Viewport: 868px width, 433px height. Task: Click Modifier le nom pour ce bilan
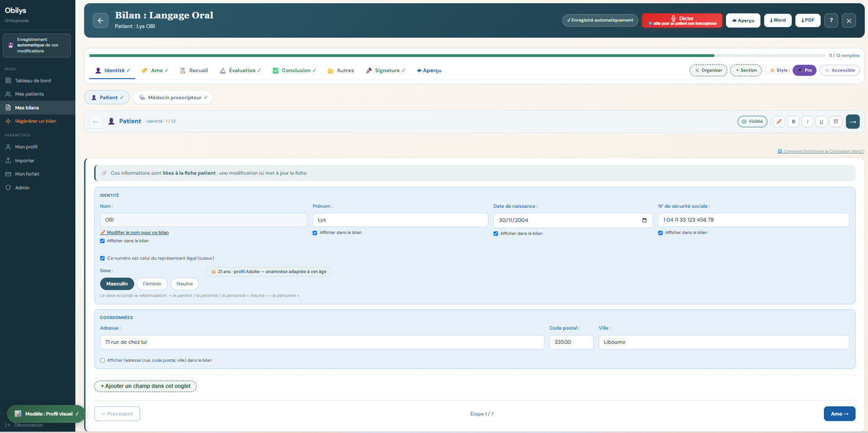(x=135, y=233)
